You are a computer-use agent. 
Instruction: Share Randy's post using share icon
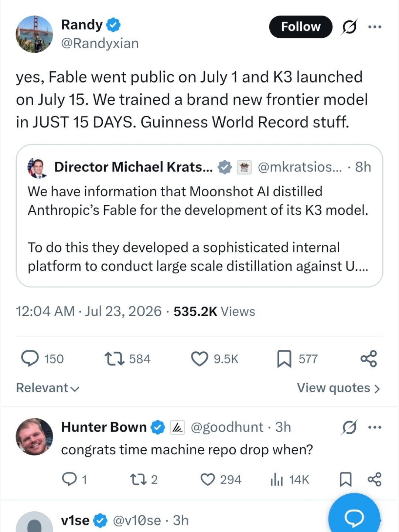pyautogui.click(x=369, y=359)
